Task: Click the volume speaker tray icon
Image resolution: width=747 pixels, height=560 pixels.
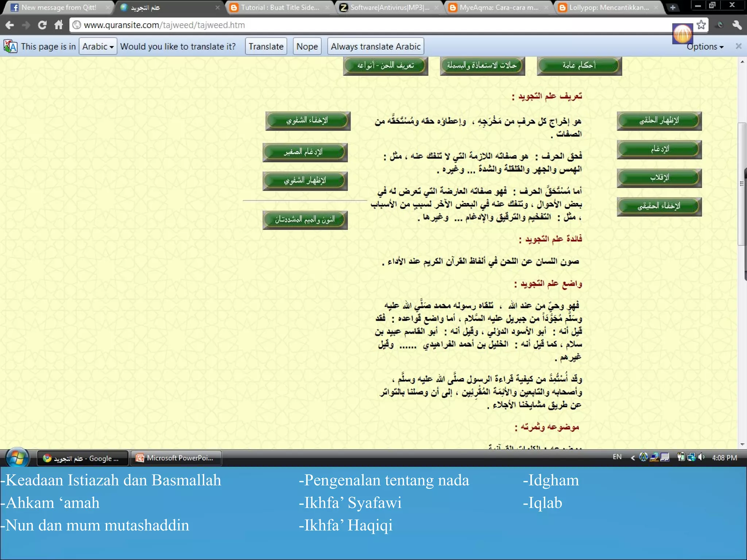Action: (701, 457)
